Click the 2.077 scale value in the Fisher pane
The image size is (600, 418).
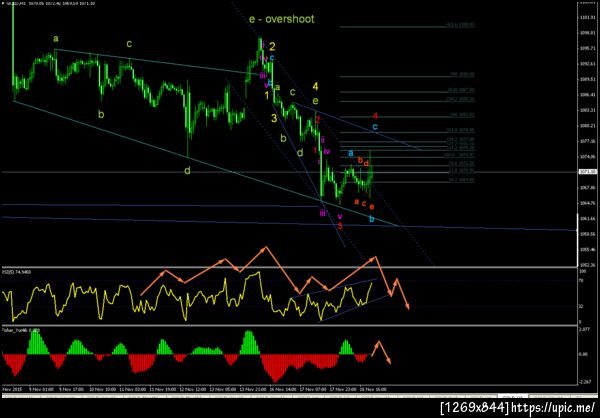[583, 329]
